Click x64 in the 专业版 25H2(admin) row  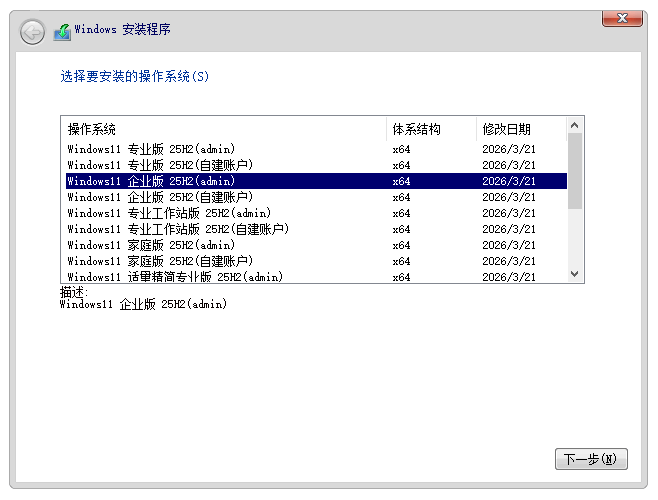click(x=401, y=149)
